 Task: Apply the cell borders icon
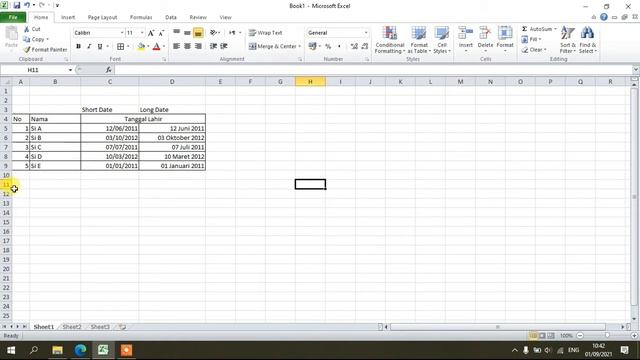point(120,47)
